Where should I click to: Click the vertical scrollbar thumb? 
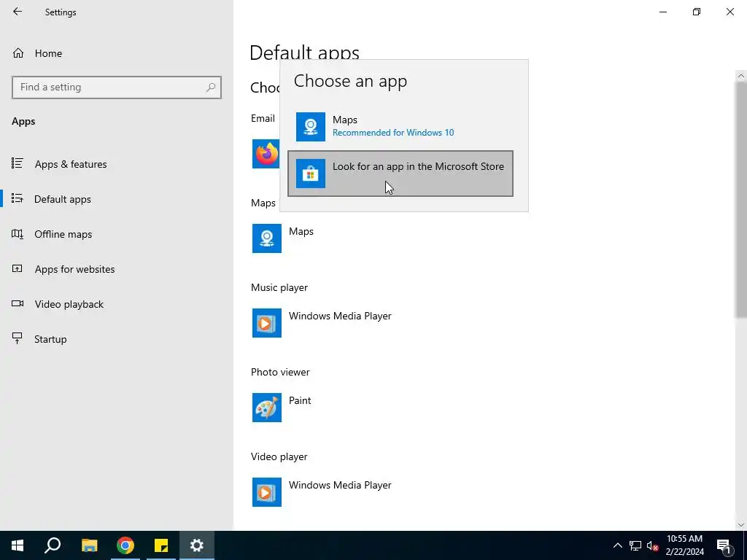pyautogui.click(x=741, y=200)
